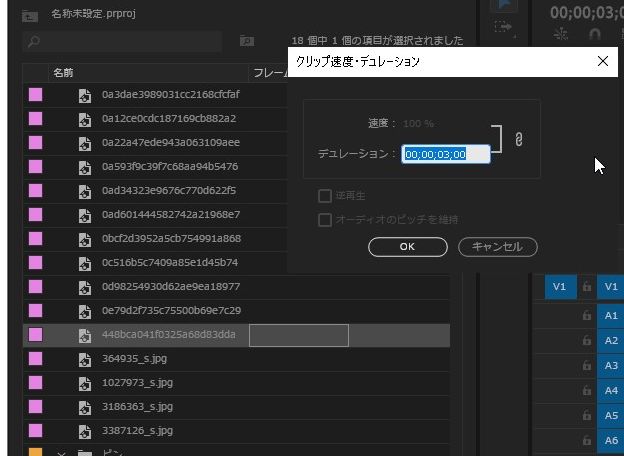The height and width of the screenshot is (456, 624).
Task: Sort by the 名前 column header
Action: (x=63, y=73)
